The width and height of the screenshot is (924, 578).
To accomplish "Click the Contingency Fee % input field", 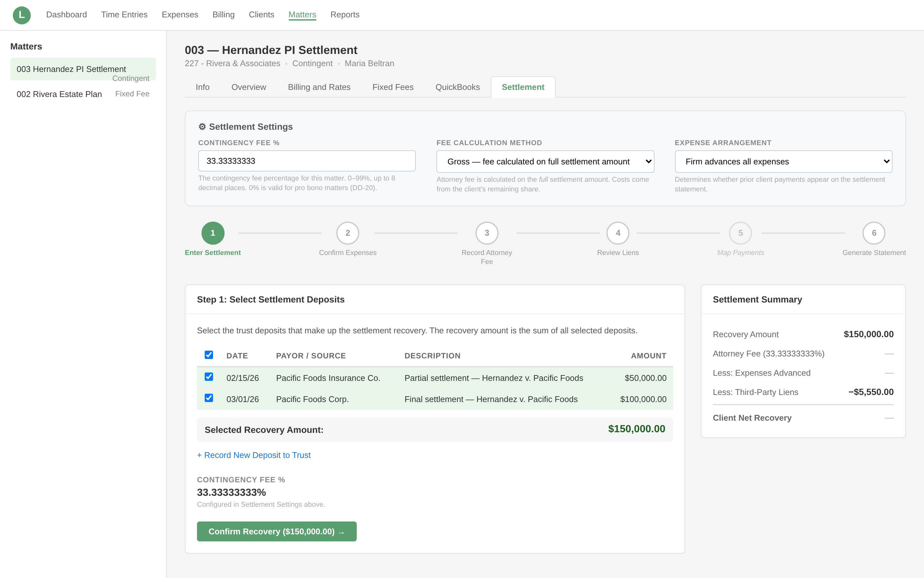I will point(307,161).
